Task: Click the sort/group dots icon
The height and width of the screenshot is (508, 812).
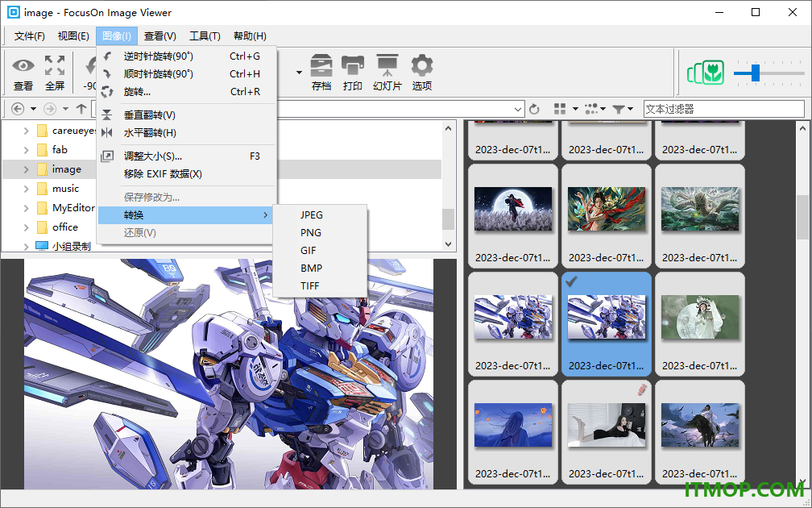Action: coord(591,109)
